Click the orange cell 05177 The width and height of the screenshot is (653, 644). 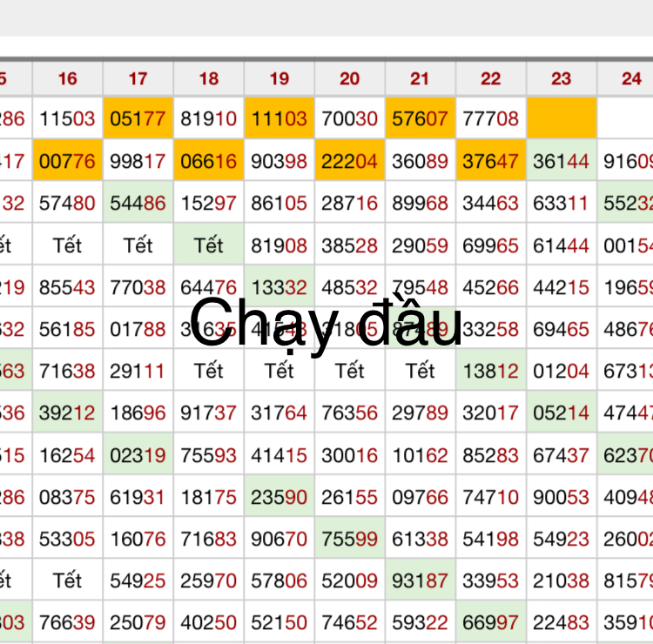pyautogui.click(x=138, y=119)
